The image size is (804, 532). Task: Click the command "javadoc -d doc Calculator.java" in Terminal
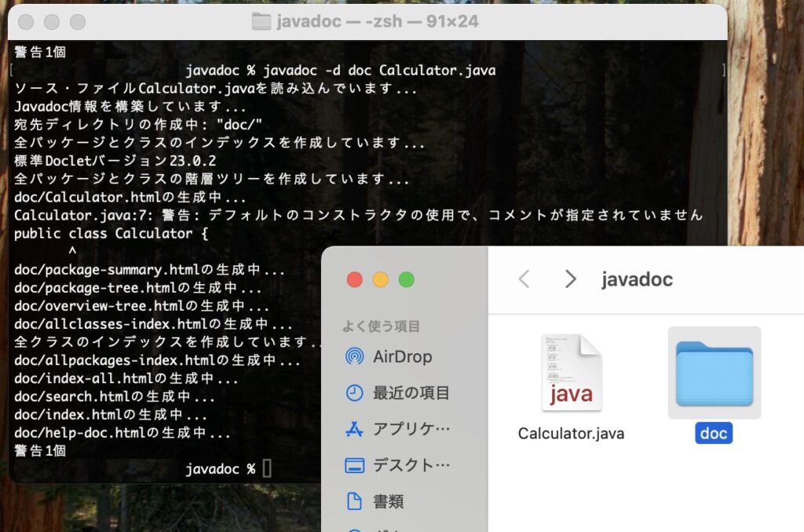[x=379, y=70]
